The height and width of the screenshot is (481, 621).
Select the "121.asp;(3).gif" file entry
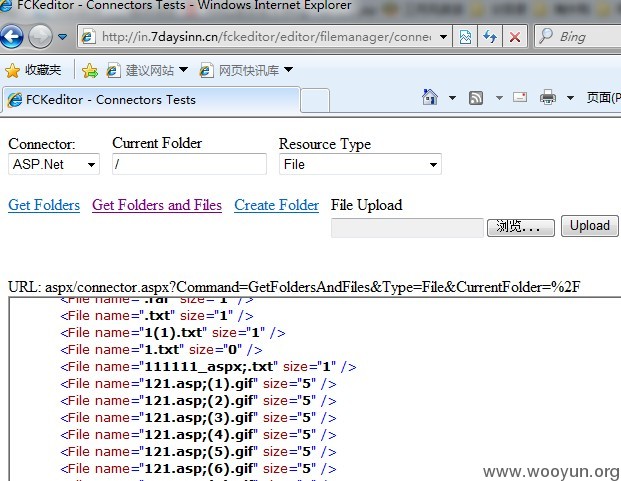(198, 418)
